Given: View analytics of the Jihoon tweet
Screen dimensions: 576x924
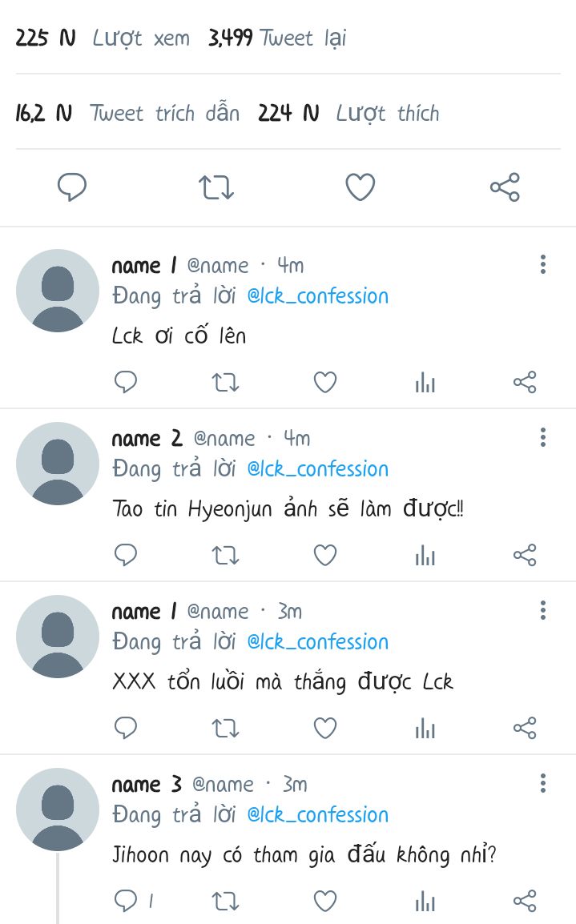Looking at the screenshot, I should coord(425,902).
